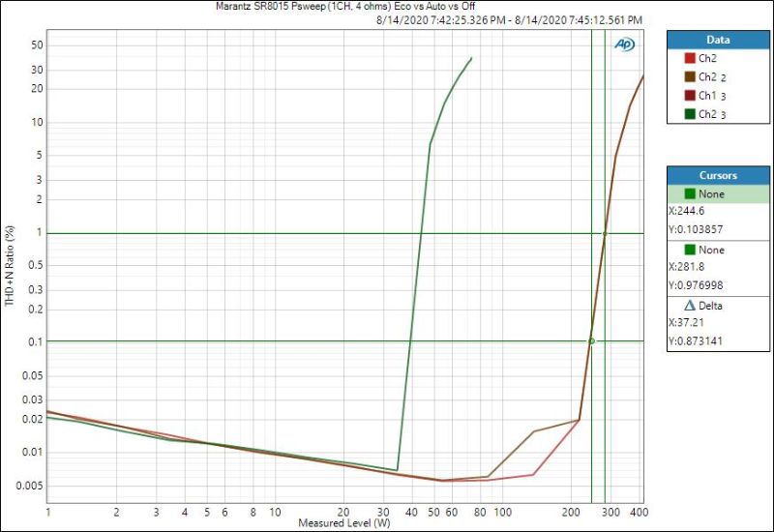Screen dimensions: 774x532
Task: Click cursor point at 1% THD crossing
Action: coord(606,232)
